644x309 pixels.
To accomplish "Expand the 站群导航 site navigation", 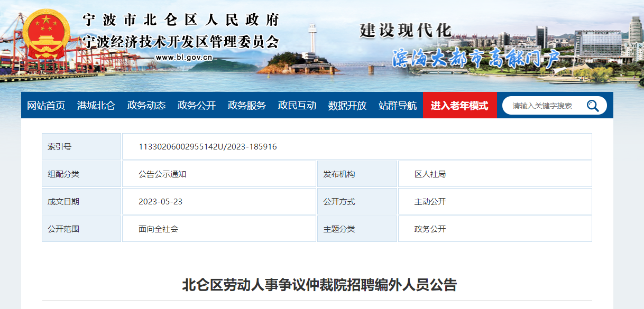I will (x=398, y=106).
